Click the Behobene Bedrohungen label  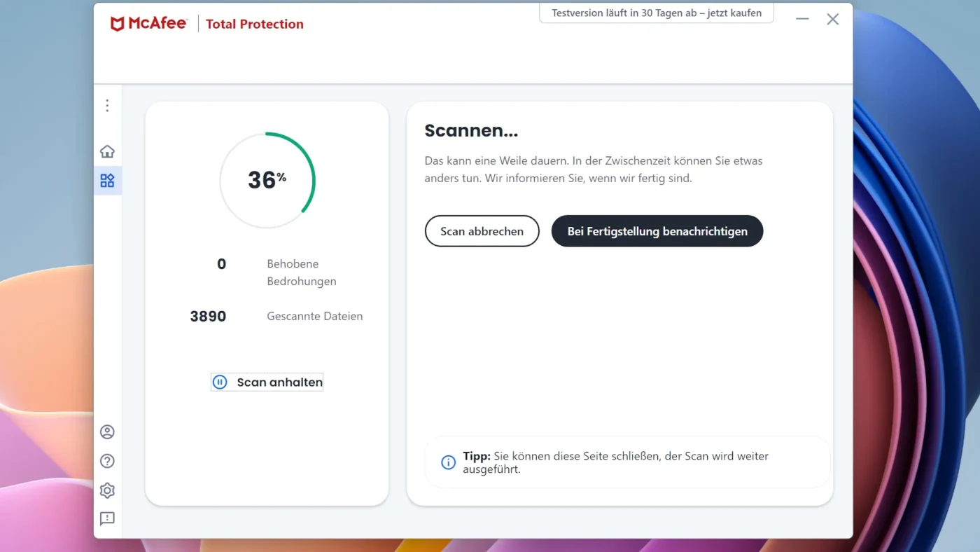(302, 272)
